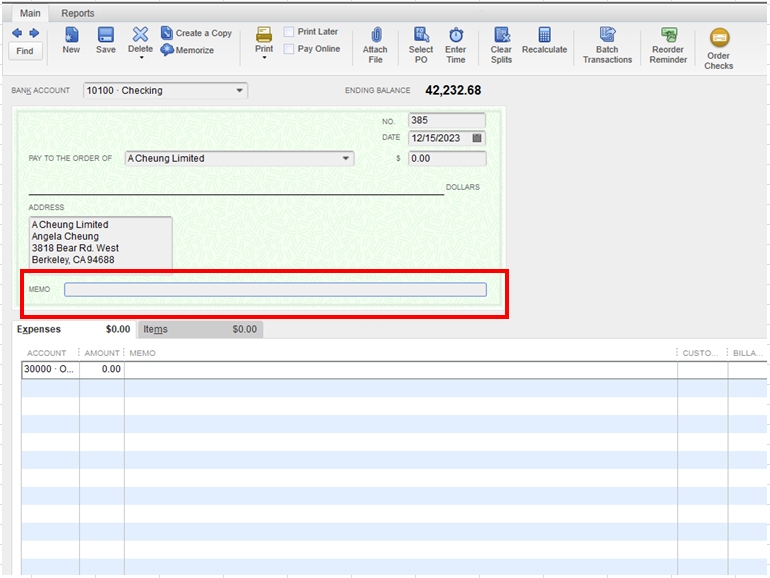The width and height of the screenshot is (770, 578).
Task: Create a New check
Action: coord(71,40)
